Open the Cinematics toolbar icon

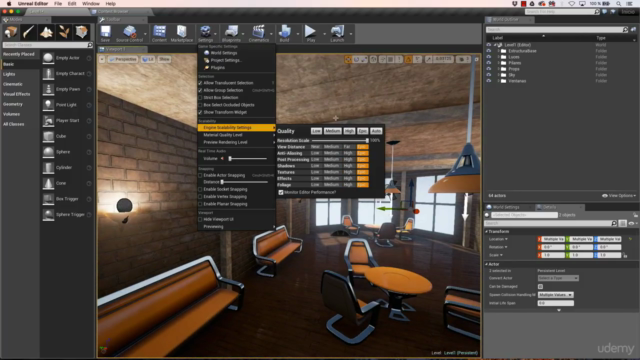pos(258,33)
